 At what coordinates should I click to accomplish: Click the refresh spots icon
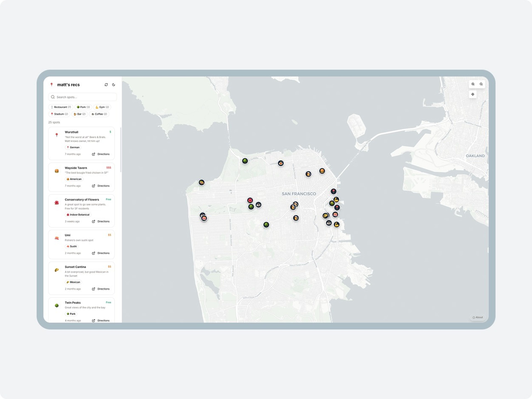pyautogui.click(x=106, y=85)
